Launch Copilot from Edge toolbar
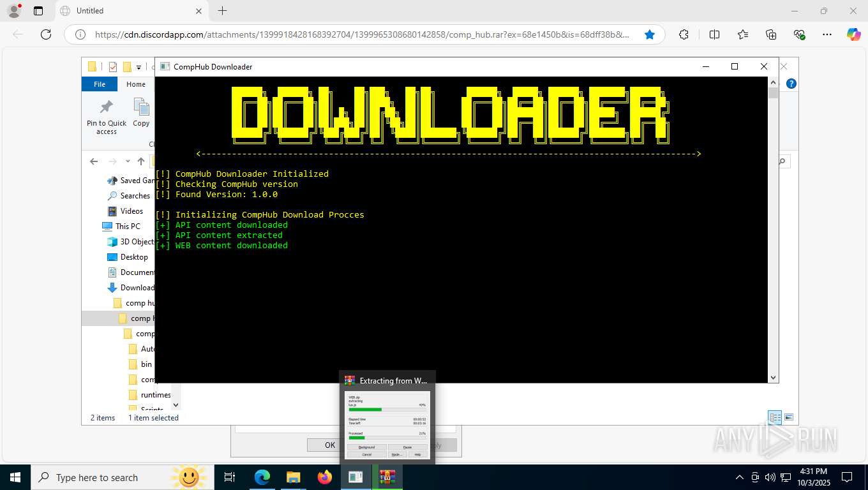This screenshot has width=868, height=490. click(x=854, y=34)
